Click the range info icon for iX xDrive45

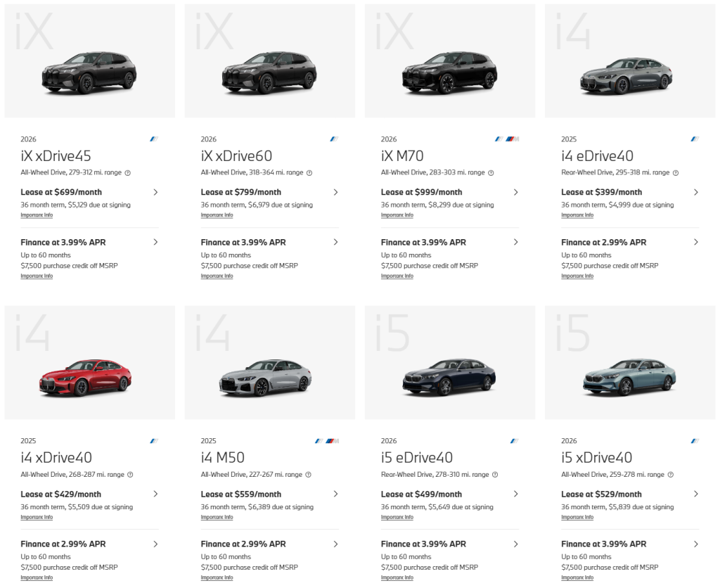click(x=128, y=173)
